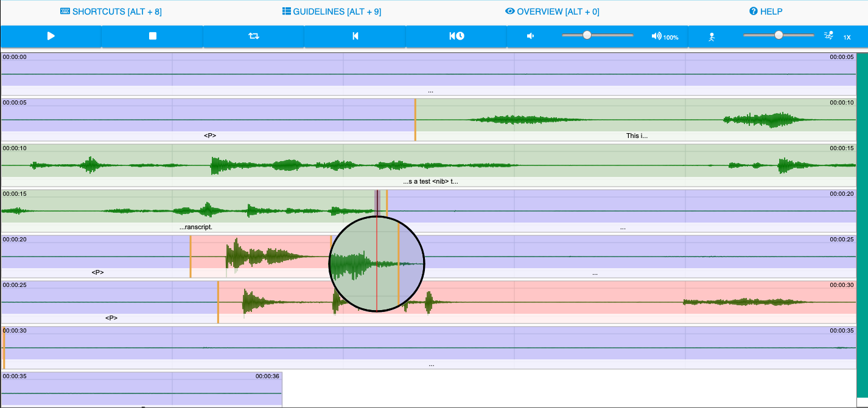This screenshot has width=868, height=408.
Task: Click the fast-speed running person icon
Action: [x=828, y=36]
